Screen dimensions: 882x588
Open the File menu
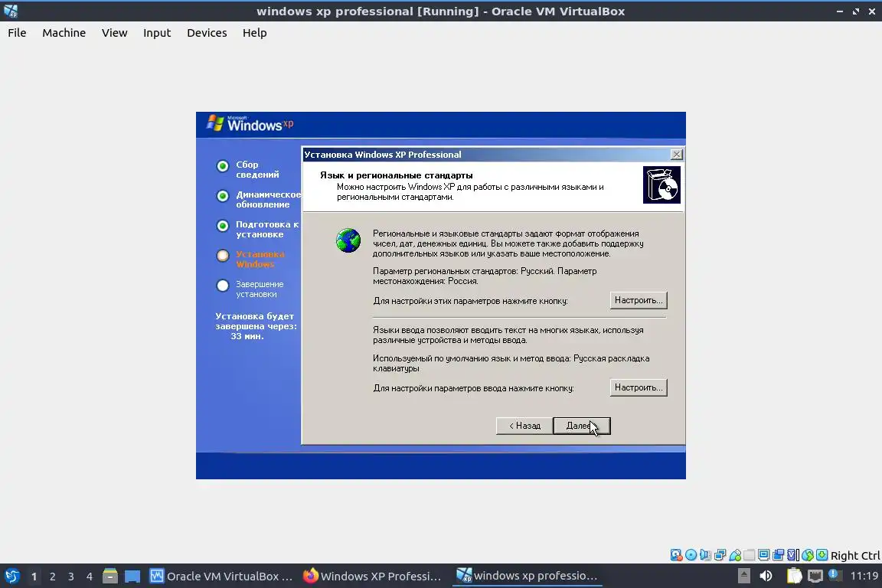pos(17,33)
